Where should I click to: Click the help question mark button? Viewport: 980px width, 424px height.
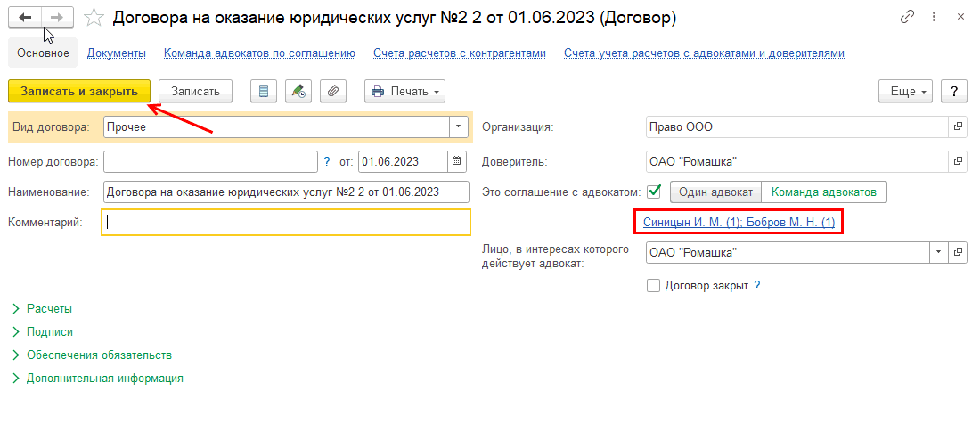pos(954,91)
